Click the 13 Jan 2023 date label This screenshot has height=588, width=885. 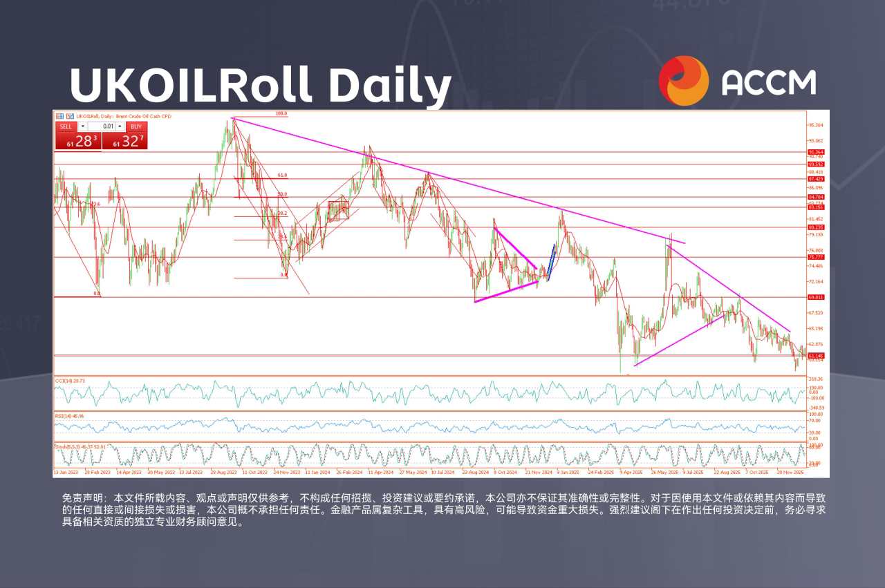coord(66,473)
